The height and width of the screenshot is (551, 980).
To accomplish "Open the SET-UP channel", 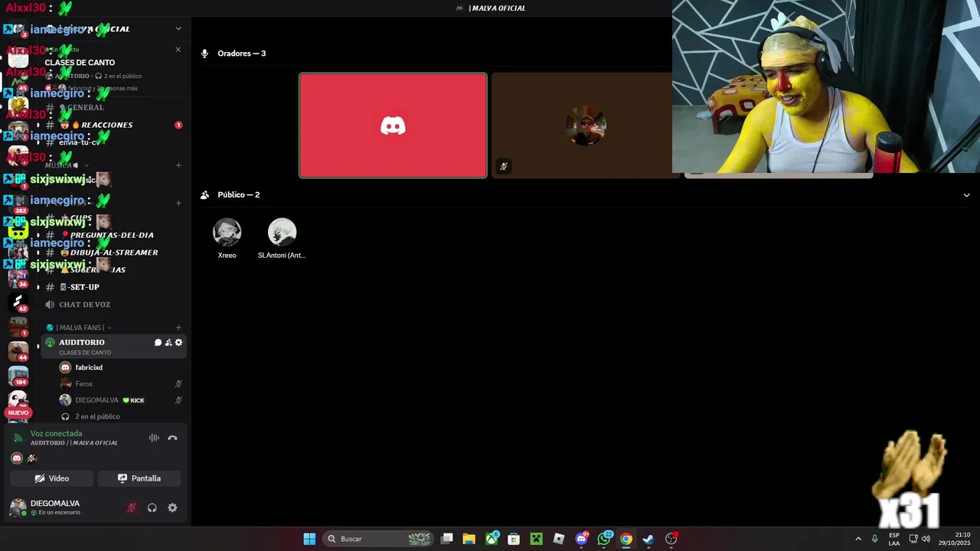I will (113, 287).
